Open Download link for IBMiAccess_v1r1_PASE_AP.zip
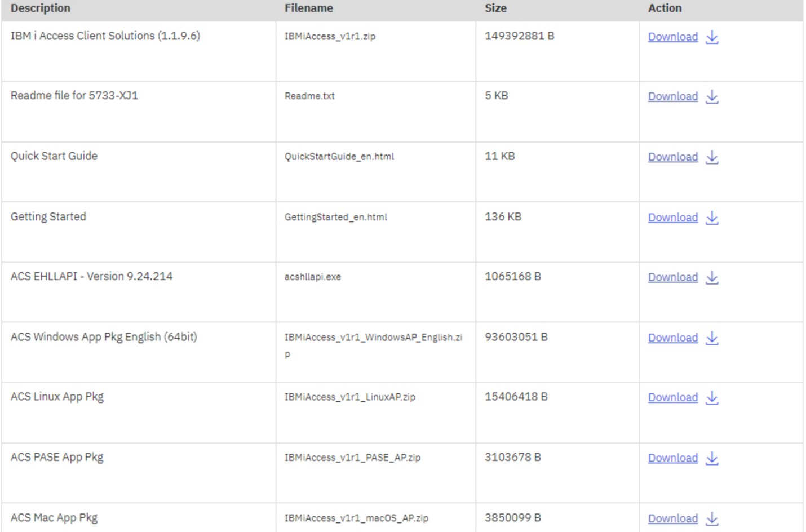The height and width of the screenshot is (532, 806). coord(672,458)
